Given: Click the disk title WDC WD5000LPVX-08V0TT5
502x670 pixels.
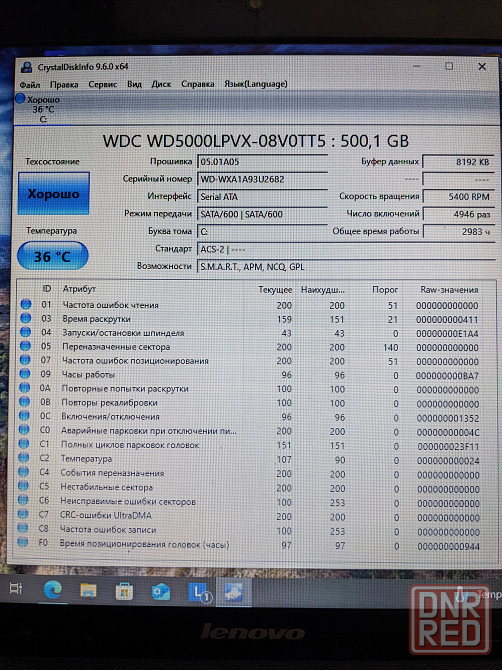Looking at the screenshot, I should (256, 141).
